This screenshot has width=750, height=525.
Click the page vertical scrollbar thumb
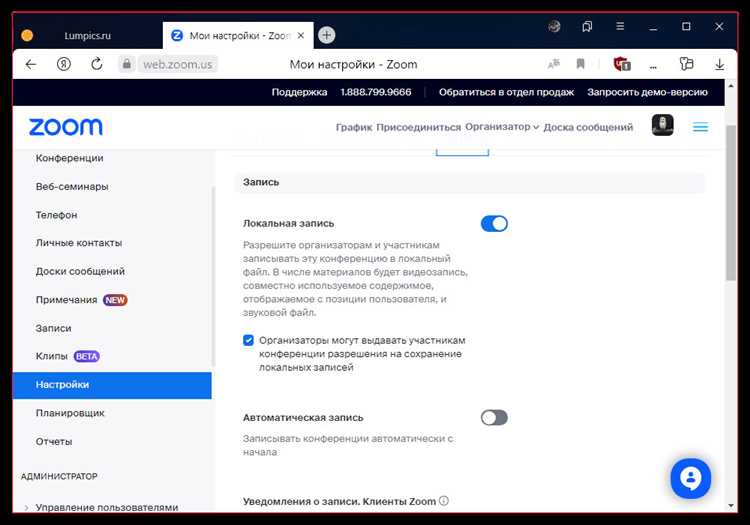coord(730,203)
